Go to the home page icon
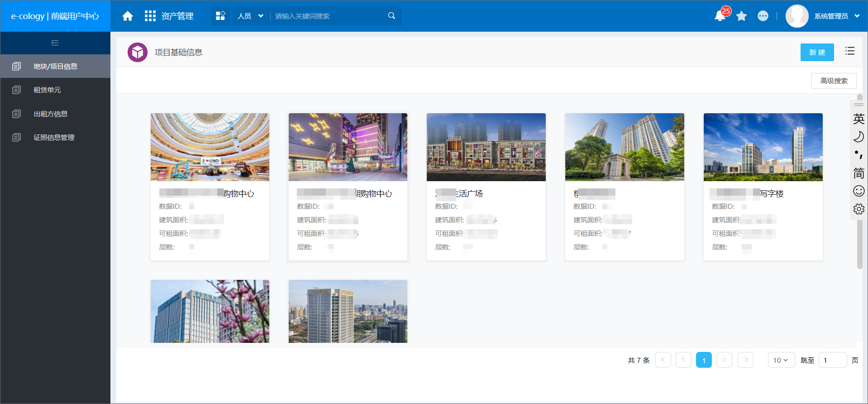868x404 pixels. [x=128, y=16]
